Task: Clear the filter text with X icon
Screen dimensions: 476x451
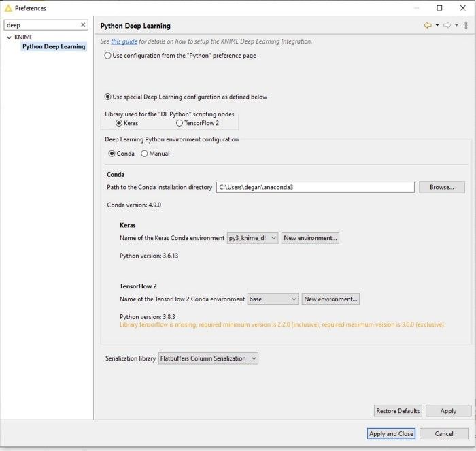Action: coord(83,24)
